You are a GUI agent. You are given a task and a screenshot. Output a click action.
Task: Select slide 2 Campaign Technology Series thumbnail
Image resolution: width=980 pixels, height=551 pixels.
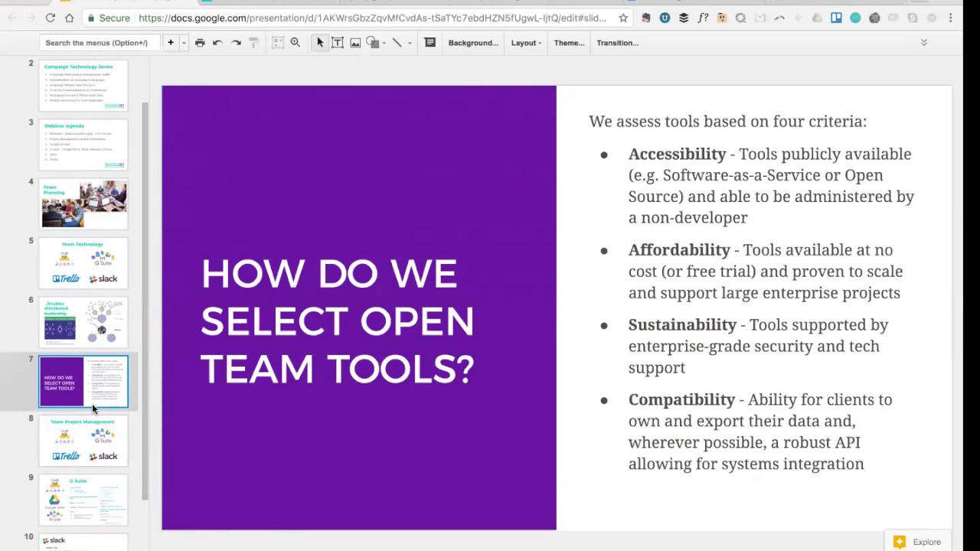[83, 86]
